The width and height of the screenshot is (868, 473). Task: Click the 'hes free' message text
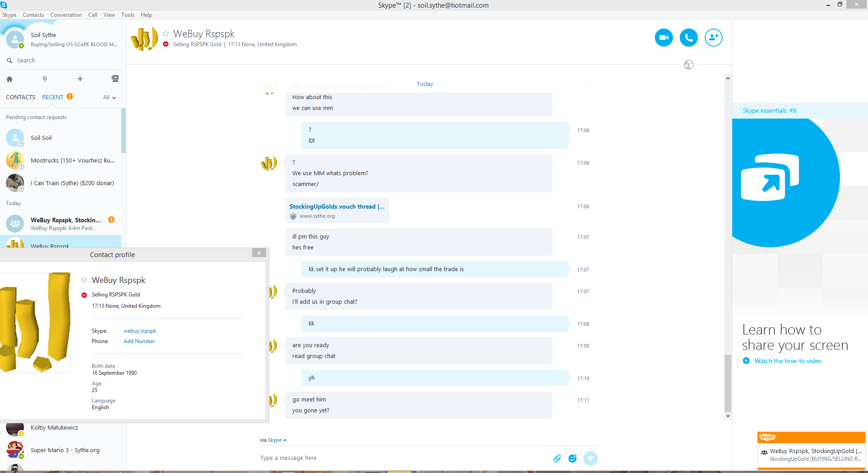(x=303, y=248)
